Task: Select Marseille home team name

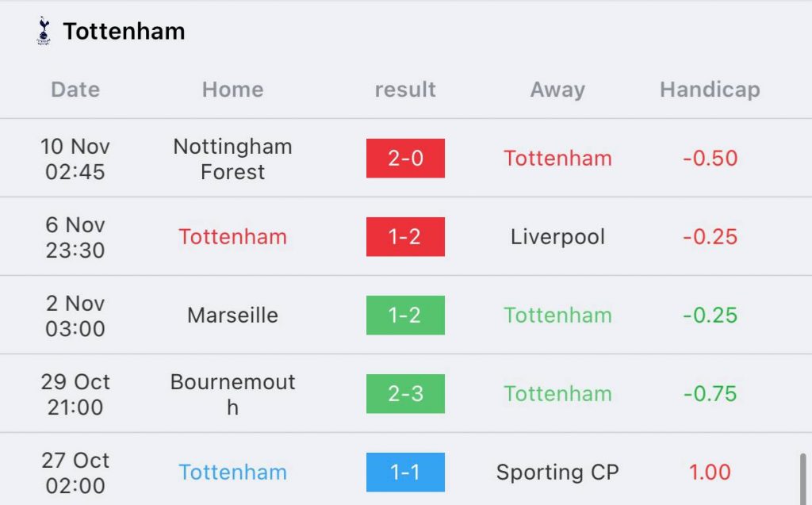Action: 232,316
